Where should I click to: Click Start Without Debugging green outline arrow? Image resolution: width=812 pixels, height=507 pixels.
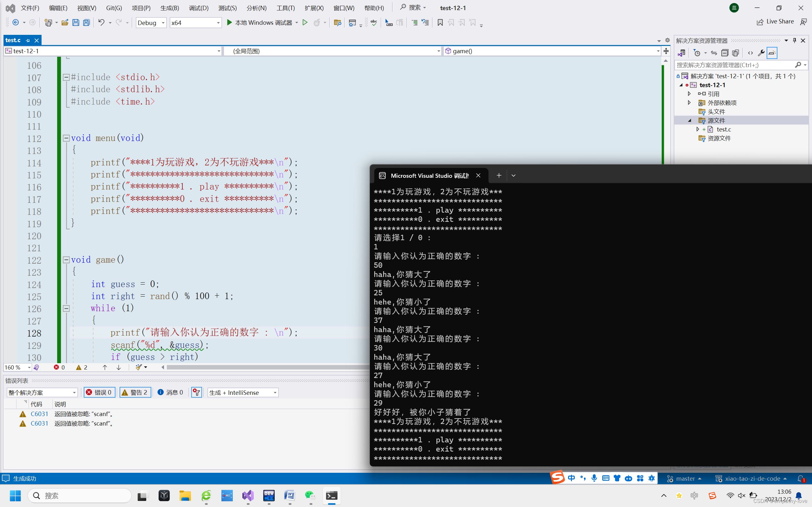(x=305, y=22)
